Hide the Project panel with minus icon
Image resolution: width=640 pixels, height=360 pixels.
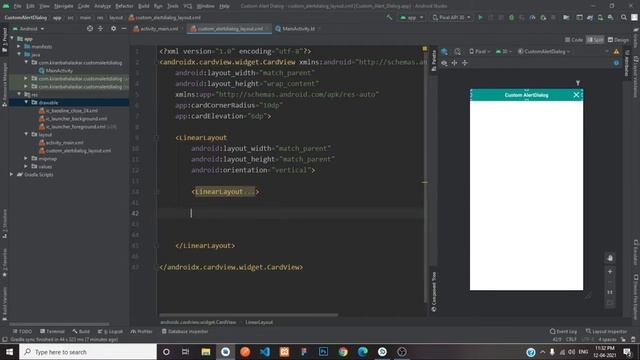click(124, 29)
